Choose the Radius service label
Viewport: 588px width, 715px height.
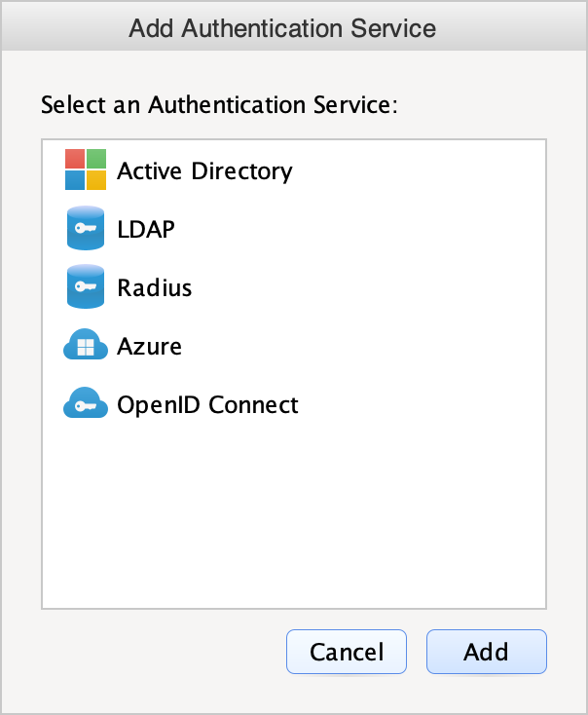pos(155,287)
